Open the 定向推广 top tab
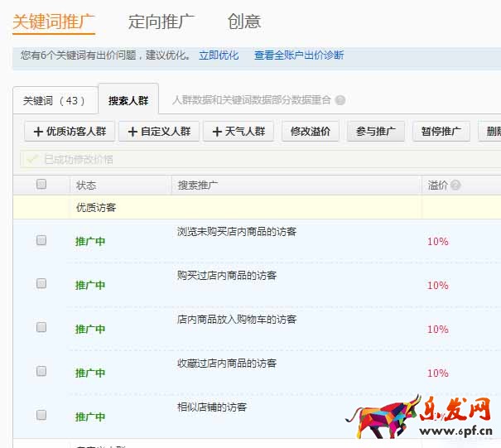Image resolution: width=501 pixels, height=448 pixels. click(161, 22)
